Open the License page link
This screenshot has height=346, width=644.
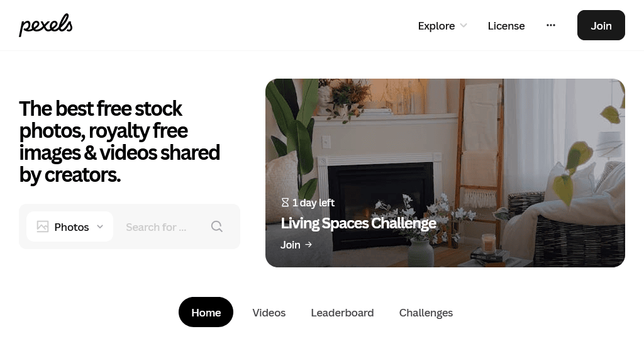pyautogui.click(x=506, y=25)
